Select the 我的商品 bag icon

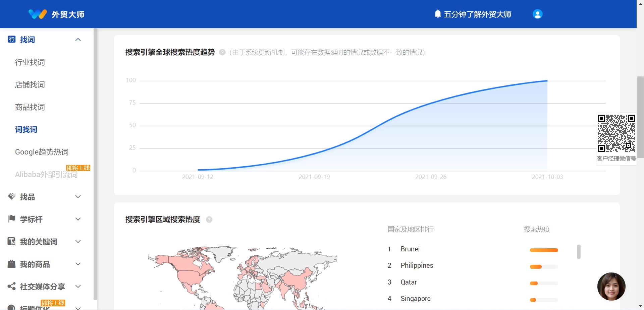point(11,264)
